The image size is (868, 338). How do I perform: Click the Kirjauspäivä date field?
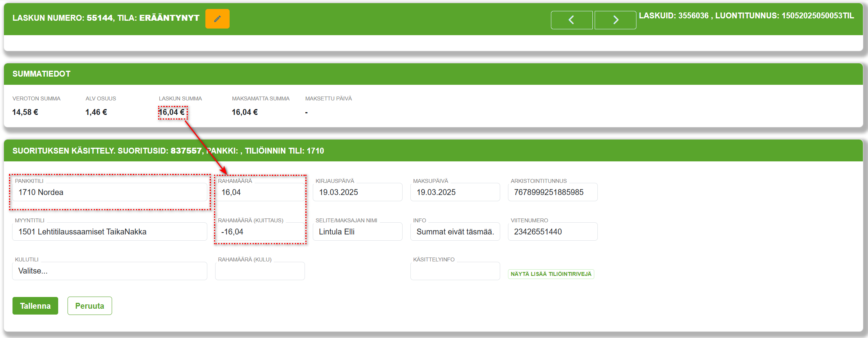[x=358, y=192]
